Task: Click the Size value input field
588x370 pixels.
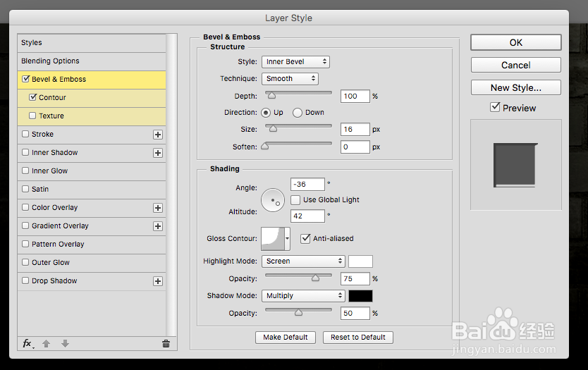Action: (x=355, y=130)
